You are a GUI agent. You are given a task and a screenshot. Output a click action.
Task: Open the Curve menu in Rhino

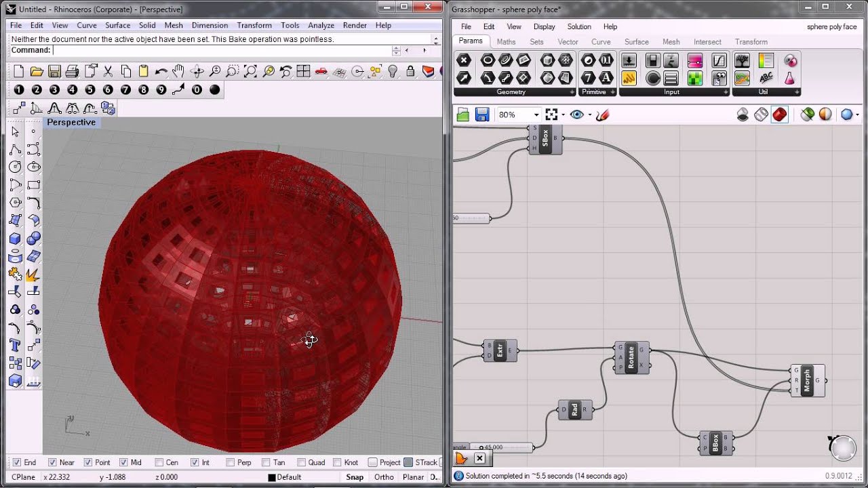[87, 25]
